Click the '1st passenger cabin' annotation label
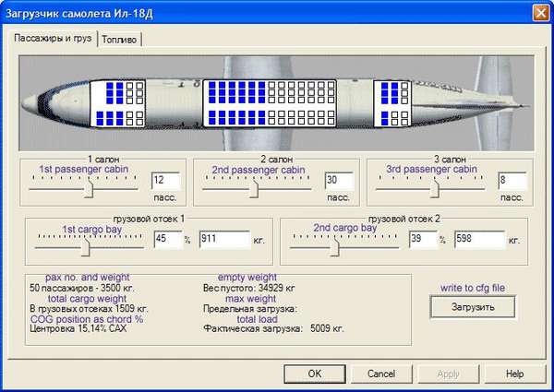This screenshot has width=554, height=392. (84, 169)
